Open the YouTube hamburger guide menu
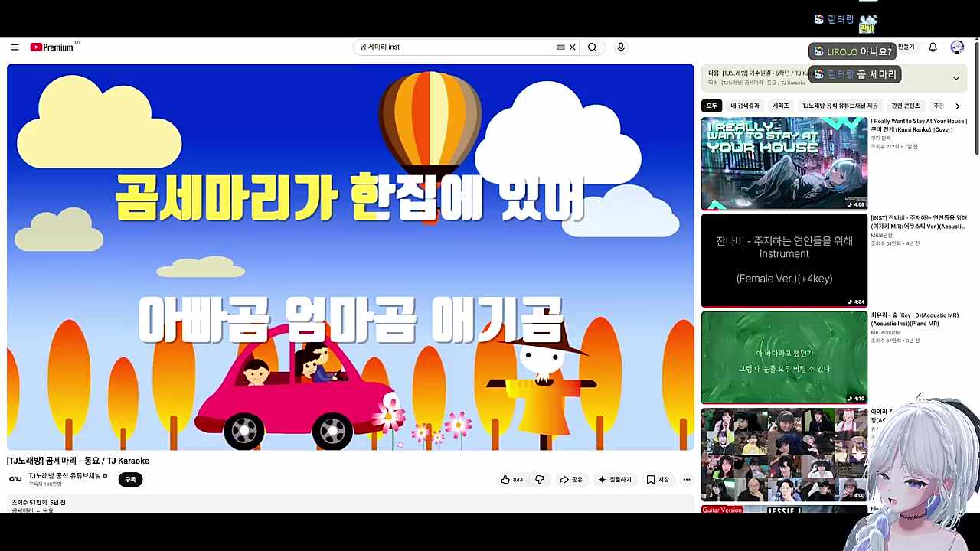Screen dimensions: 980x551 15,47
